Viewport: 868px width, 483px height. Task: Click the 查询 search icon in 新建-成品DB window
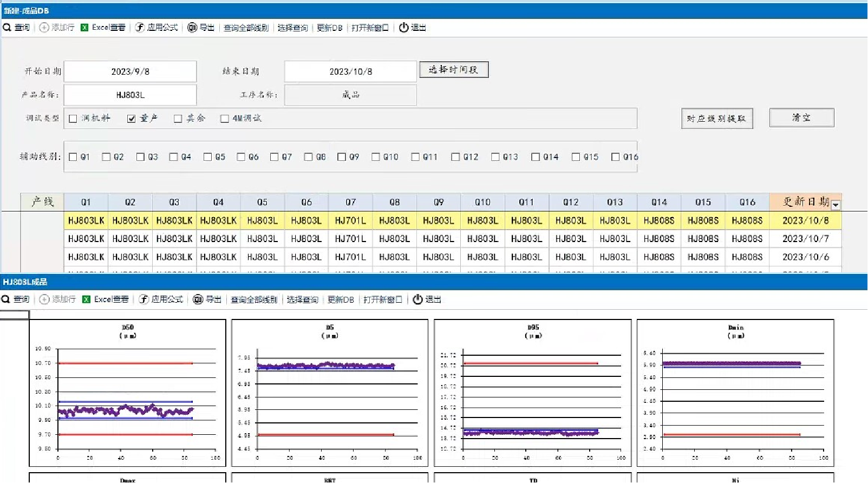click(7, 28)
